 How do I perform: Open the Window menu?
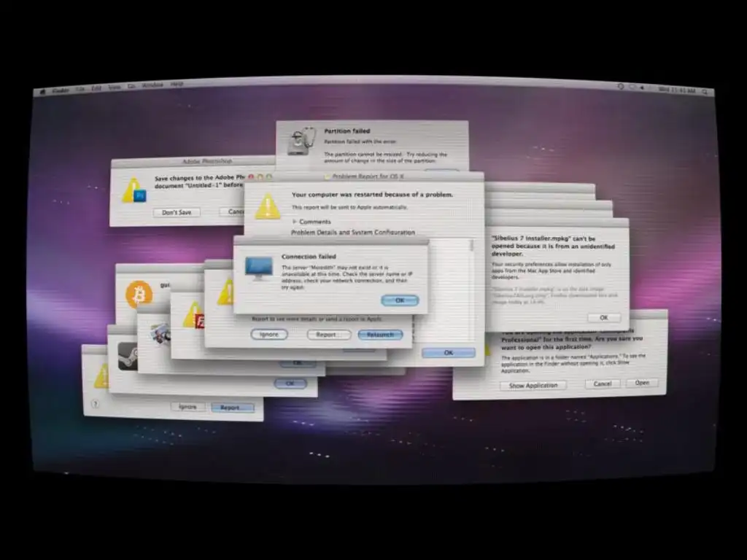pos(152,85)
